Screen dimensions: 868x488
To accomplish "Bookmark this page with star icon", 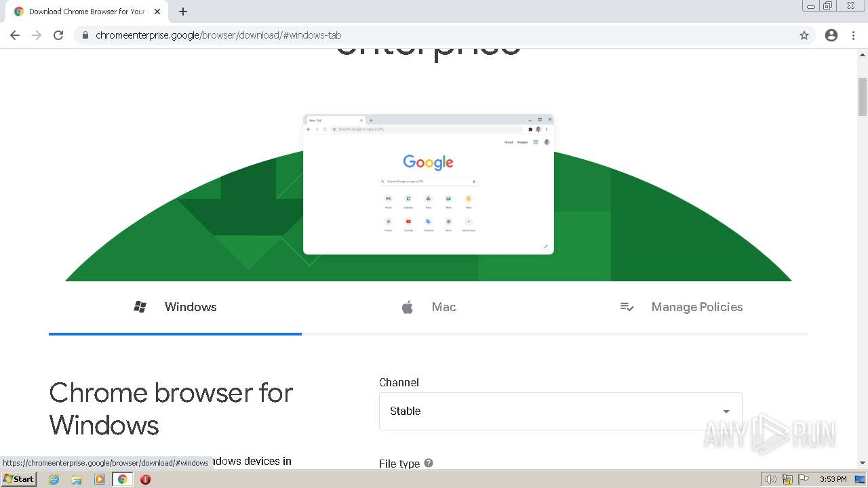I will point(804,35).
